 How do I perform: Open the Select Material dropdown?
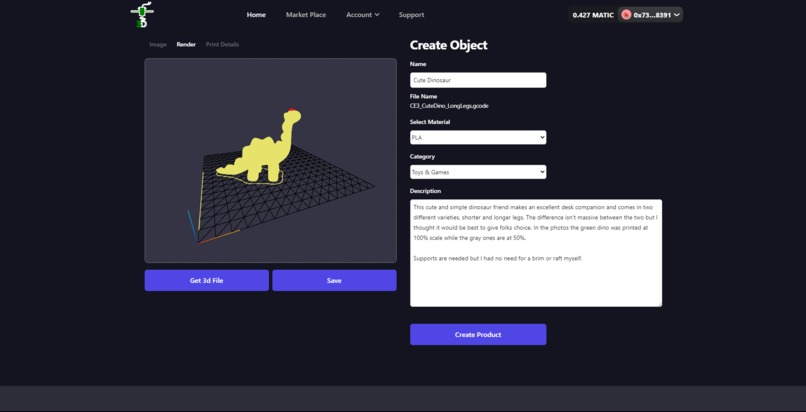478,137
